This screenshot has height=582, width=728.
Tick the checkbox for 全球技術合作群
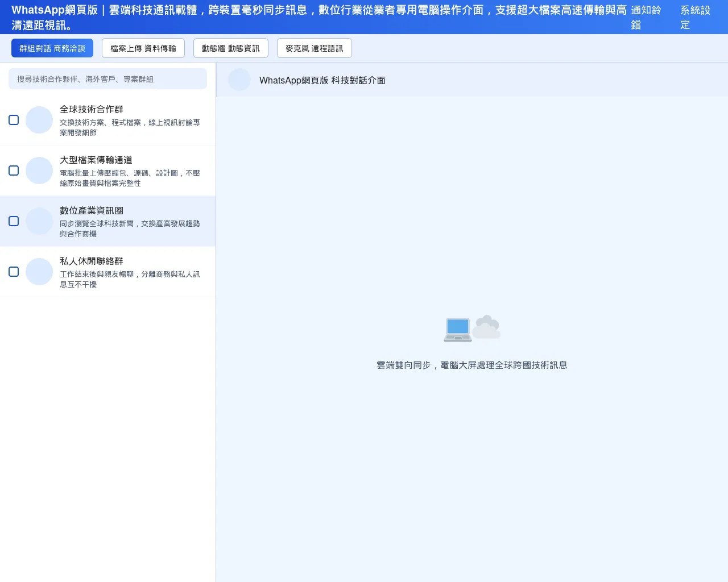click(x=14, y=120)
